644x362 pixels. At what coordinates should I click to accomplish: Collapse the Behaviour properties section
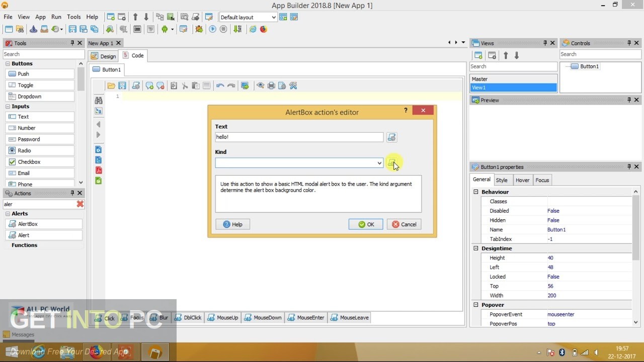pos(476,192)
